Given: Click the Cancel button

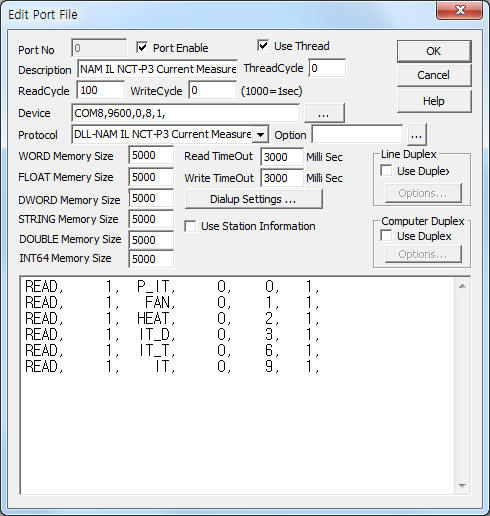Looking at the screenshot, I should 434,75.
